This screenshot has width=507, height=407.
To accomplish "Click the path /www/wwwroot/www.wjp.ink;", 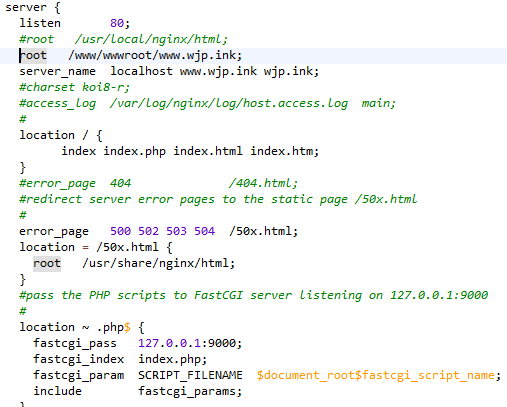I will [155, 55].
